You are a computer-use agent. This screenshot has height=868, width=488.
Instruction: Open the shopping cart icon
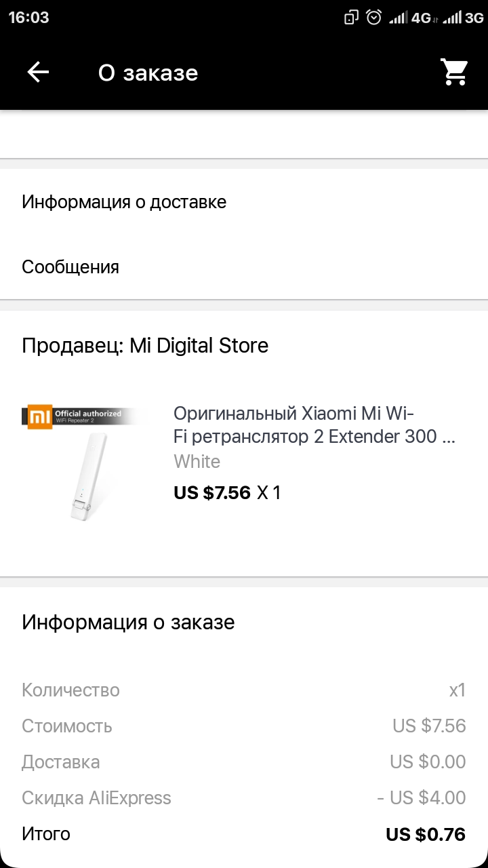(455, 72)
